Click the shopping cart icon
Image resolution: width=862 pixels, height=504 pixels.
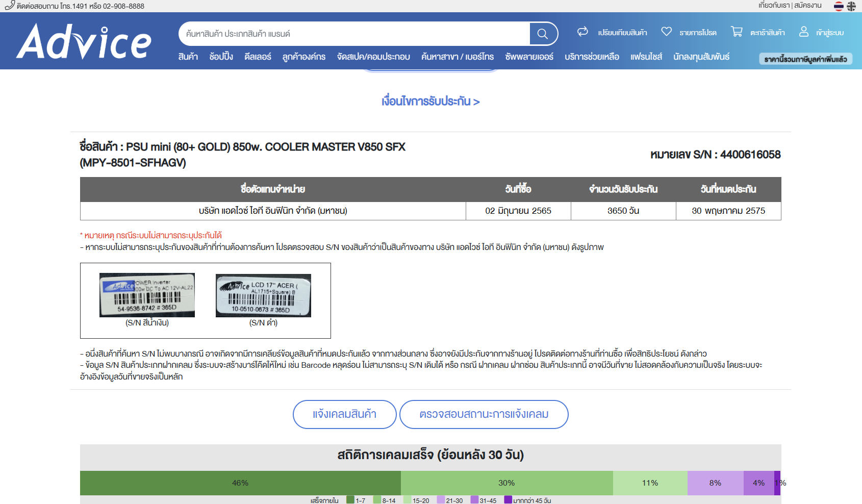point(737,32)
